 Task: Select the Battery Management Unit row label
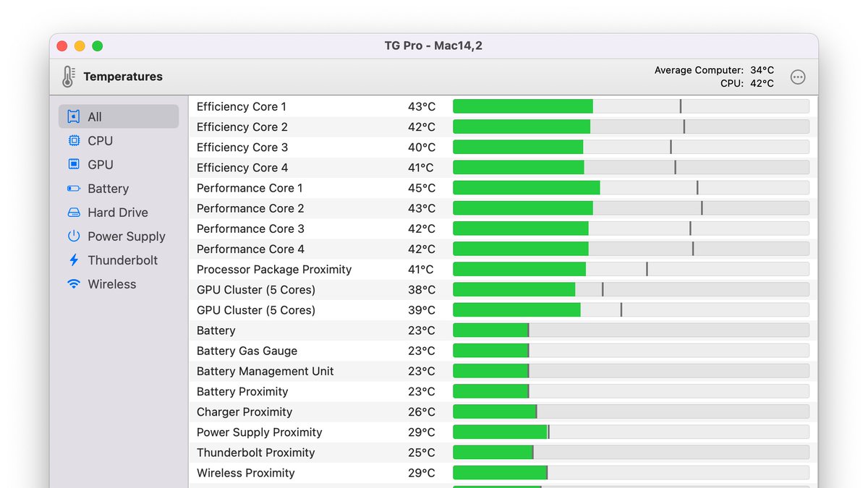pos(265,371)
